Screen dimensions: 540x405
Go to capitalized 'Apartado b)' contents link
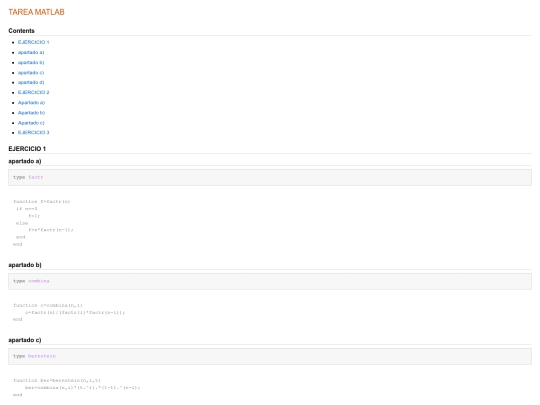click(31, 113)
